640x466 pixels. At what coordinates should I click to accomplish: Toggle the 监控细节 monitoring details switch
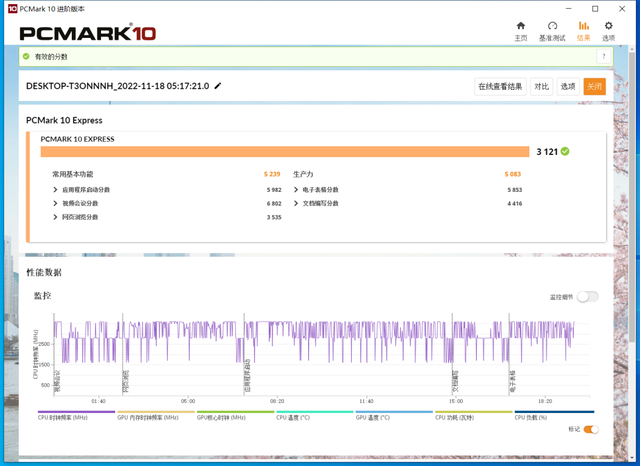point(587,297)
